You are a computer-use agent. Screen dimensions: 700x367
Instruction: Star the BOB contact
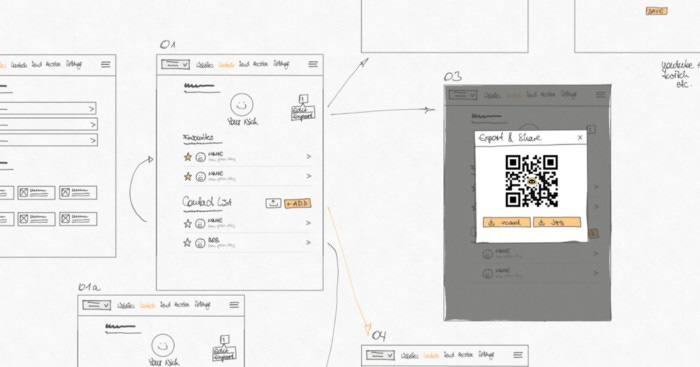(188, 242)
